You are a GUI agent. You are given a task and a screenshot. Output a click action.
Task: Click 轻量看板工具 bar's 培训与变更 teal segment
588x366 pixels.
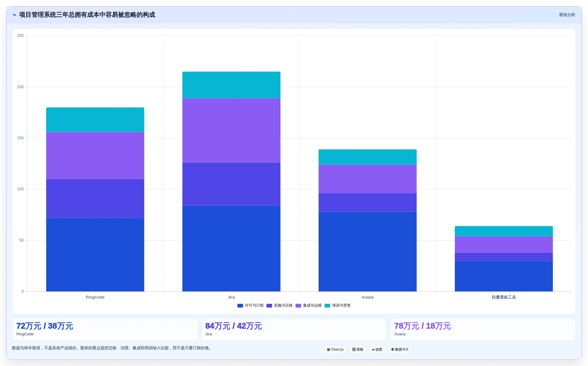[x=504, y=231]
